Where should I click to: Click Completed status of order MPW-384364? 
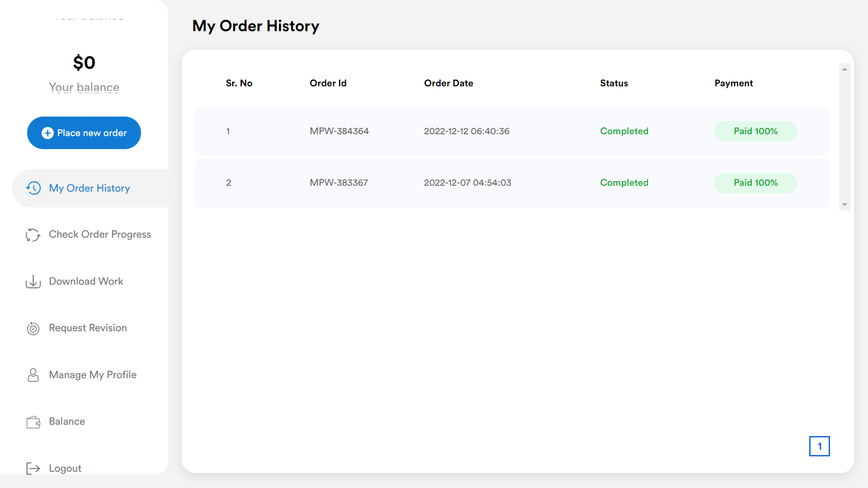[x=624, y=131]
